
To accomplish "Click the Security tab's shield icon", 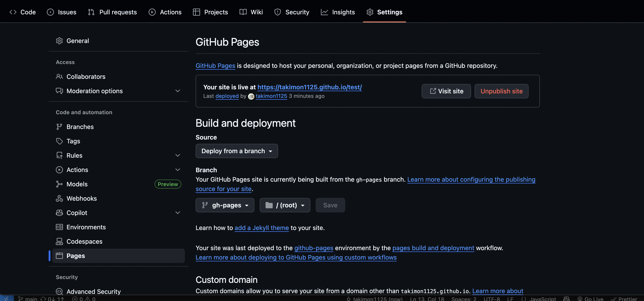I will click(x=277, y=12).
